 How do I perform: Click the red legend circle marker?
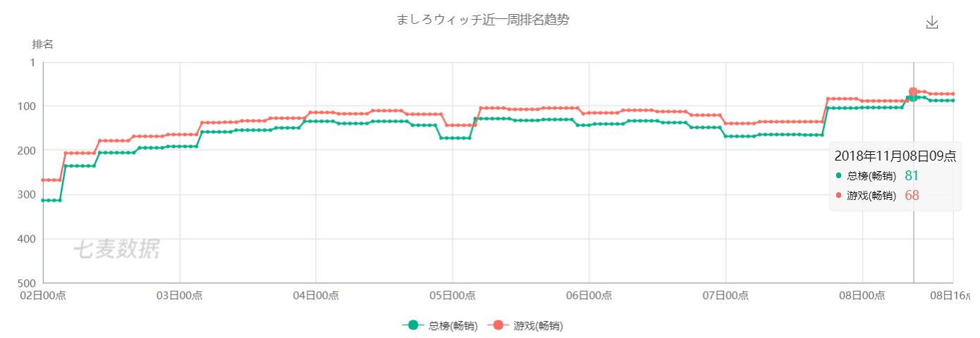(498, 325)
